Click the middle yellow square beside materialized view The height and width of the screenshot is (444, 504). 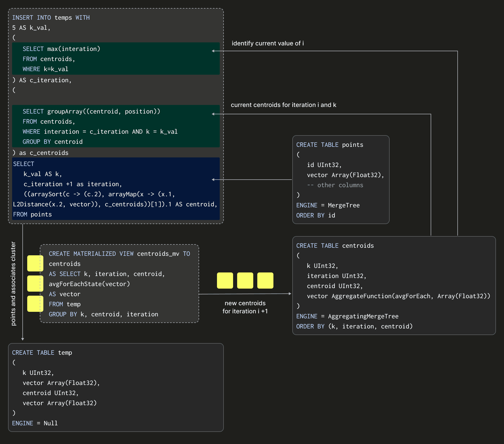pos(35,284)
